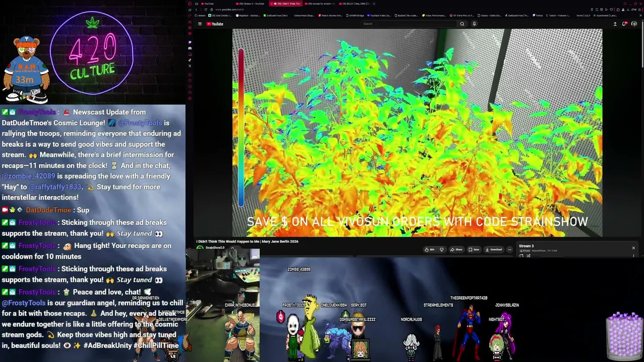This screenshot has width=644, height=362.
Task: Open the Watch Movies Online bookmark
Action: click(x=331, y=16)
